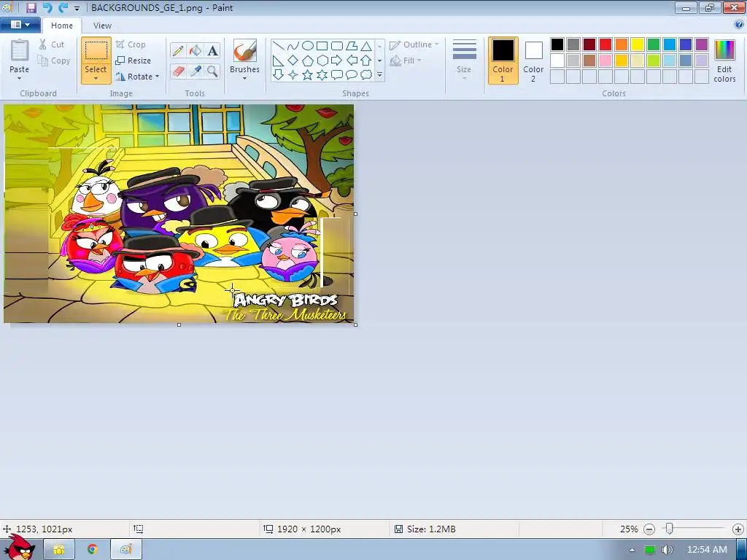Choose the Fill with color bucket tool
This screenshot has height=560, width=747.
click(196, 50)
